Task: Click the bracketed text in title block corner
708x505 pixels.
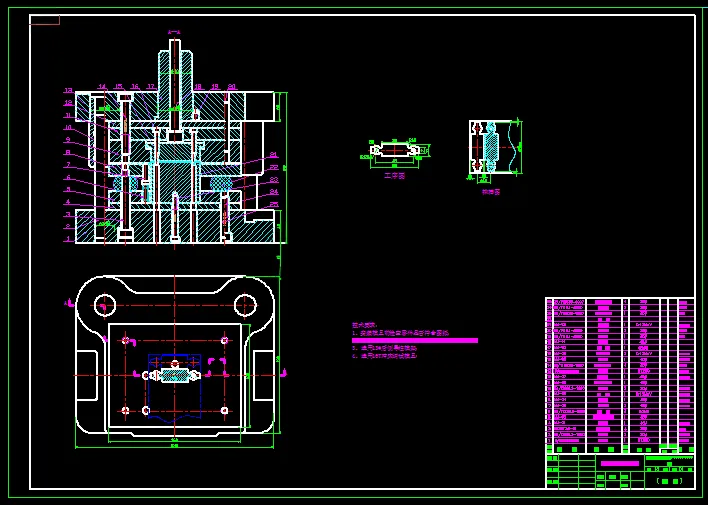Action: (x=670, y=482)
